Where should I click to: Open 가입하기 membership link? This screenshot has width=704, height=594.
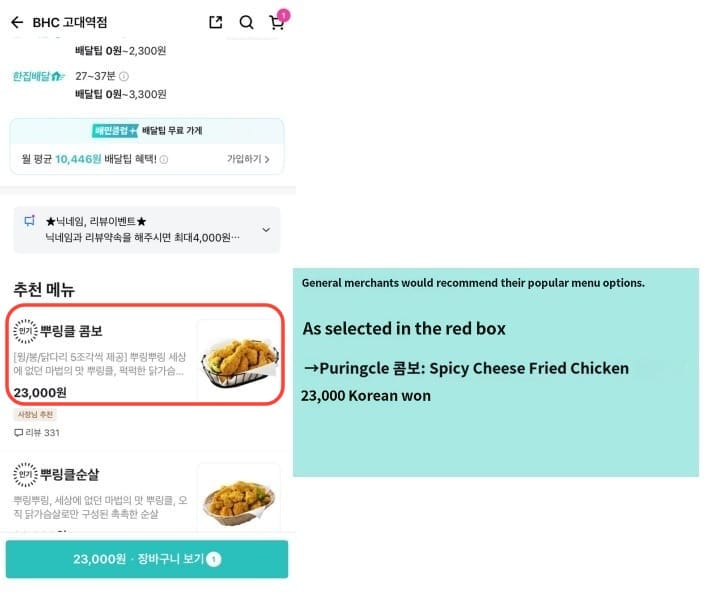pos(248,159)
